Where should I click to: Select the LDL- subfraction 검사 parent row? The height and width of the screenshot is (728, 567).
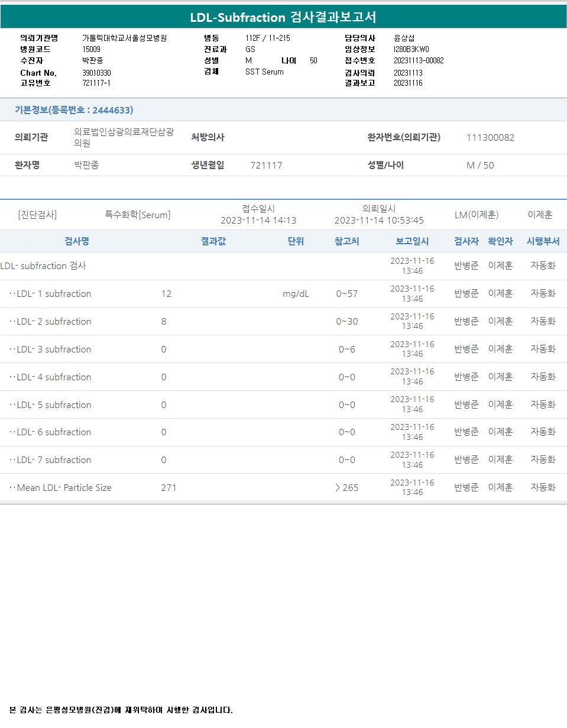[44, 266]
